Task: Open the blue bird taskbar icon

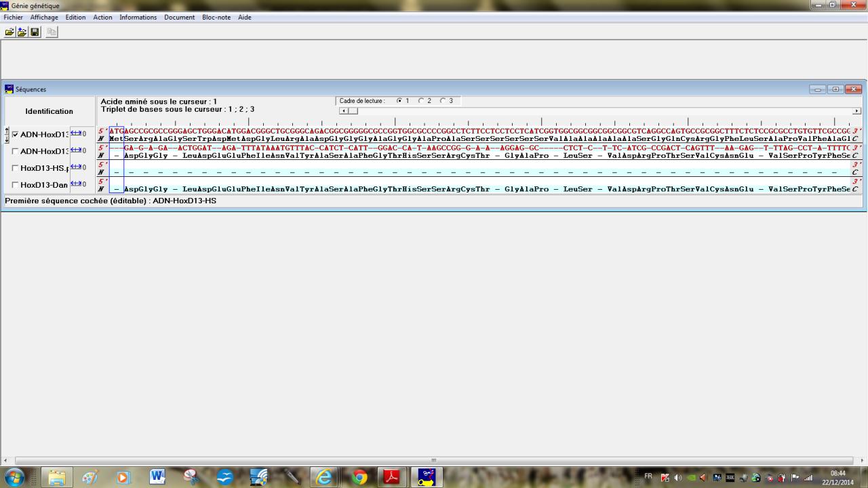Action: click(224, 477)
